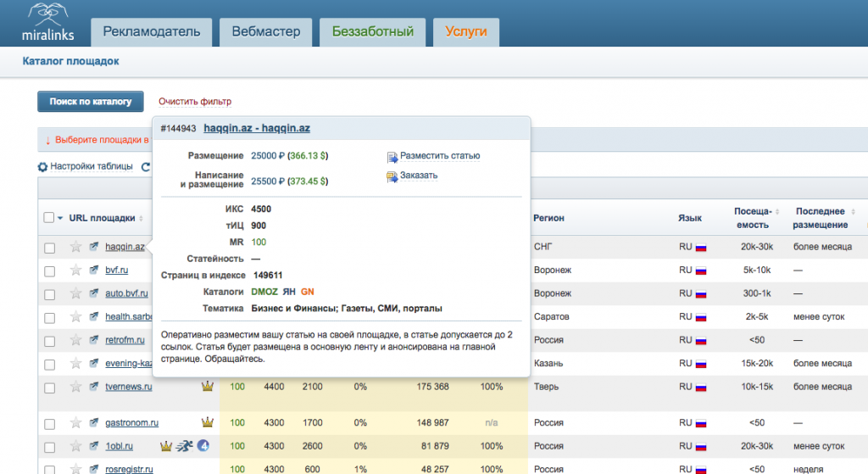Viewport: 868px width, 474px height.
Task: Click the running man icon in 1obl.ru row
Action: [x=184, y=446]
